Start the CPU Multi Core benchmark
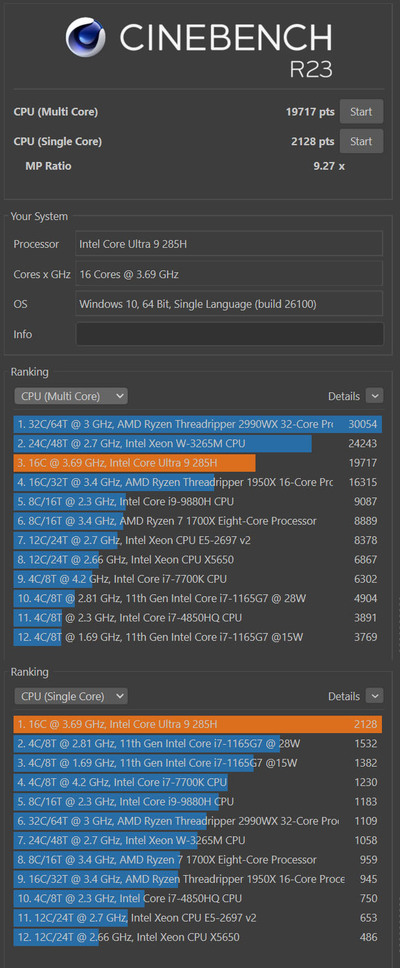This screenshot has width=400, height=968. 361,112
